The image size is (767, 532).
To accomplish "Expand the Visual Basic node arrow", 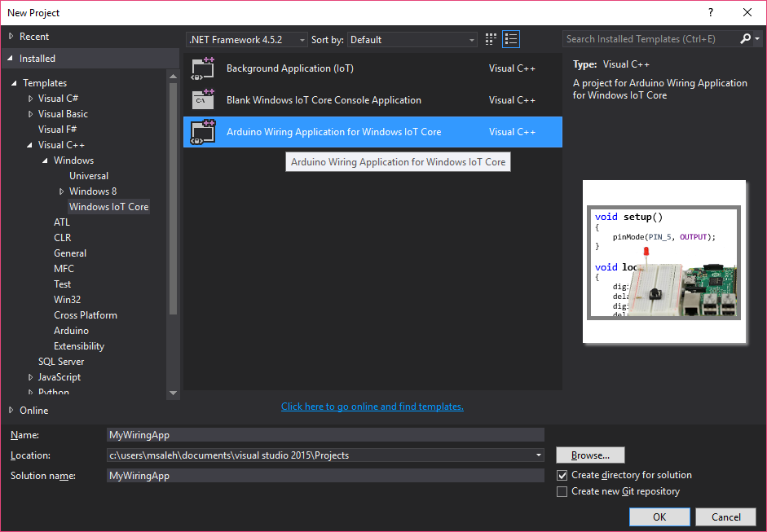I will pos(30,114).
